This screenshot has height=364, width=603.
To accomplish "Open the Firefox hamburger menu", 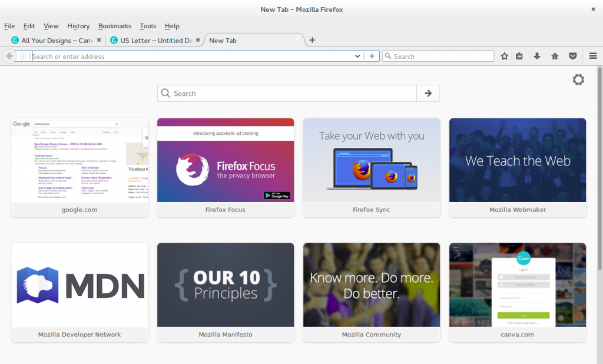I will point(593,56).
